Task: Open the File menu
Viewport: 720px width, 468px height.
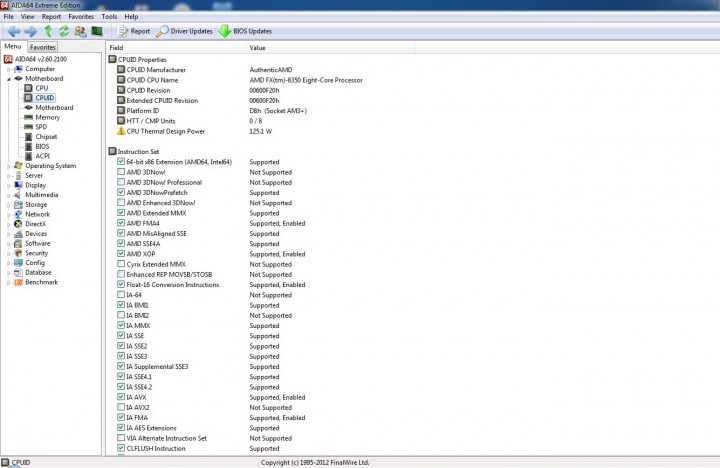Action: click(8, 17)
